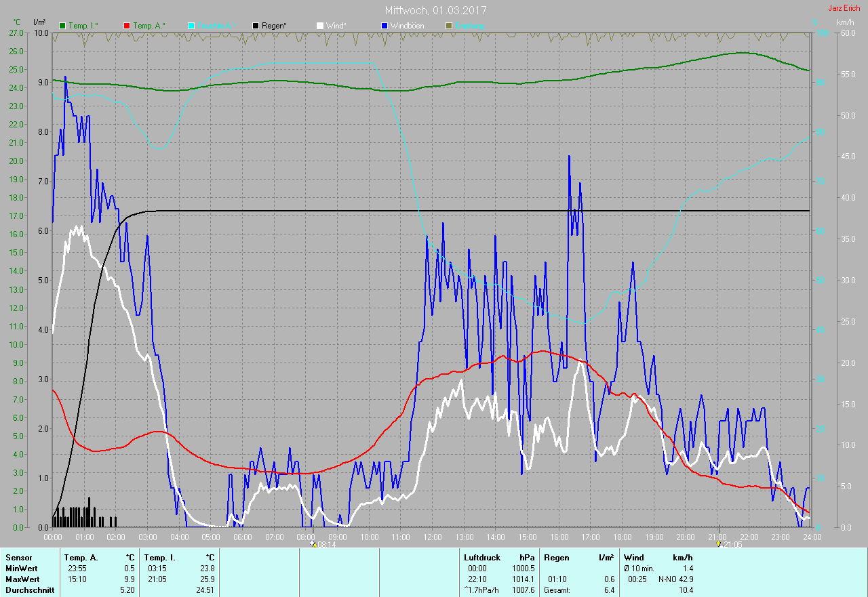868x597 pixels.
Task: Open the Jarz Erich label in corner
Action: coord(844,8)
